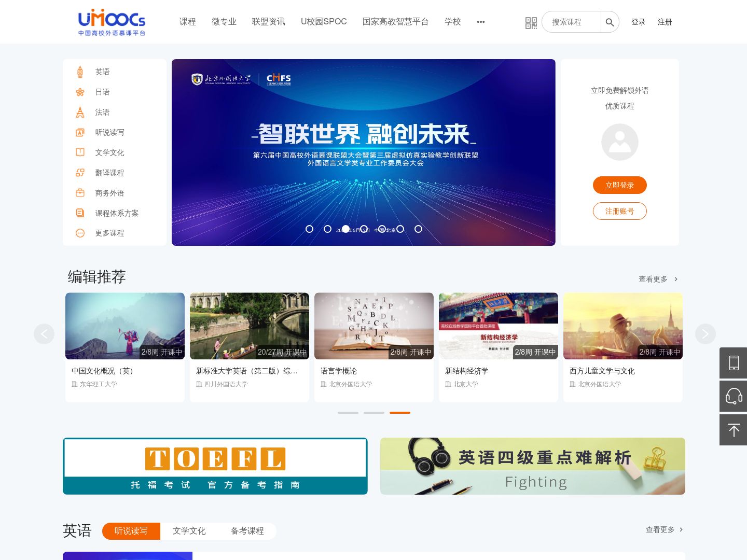Select the fifth banner slide dot

pyautogui.click(x=382, y=229)
